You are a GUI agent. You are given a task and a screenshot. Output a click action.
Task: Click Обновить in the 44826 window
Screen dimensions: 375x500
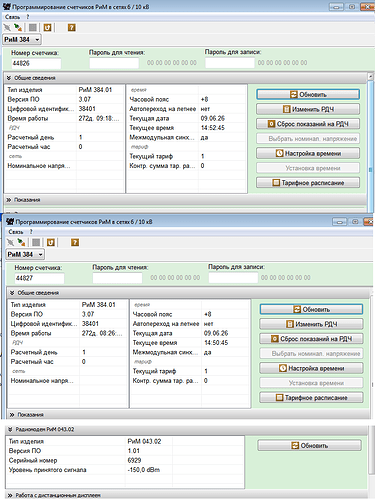[308, 94]
